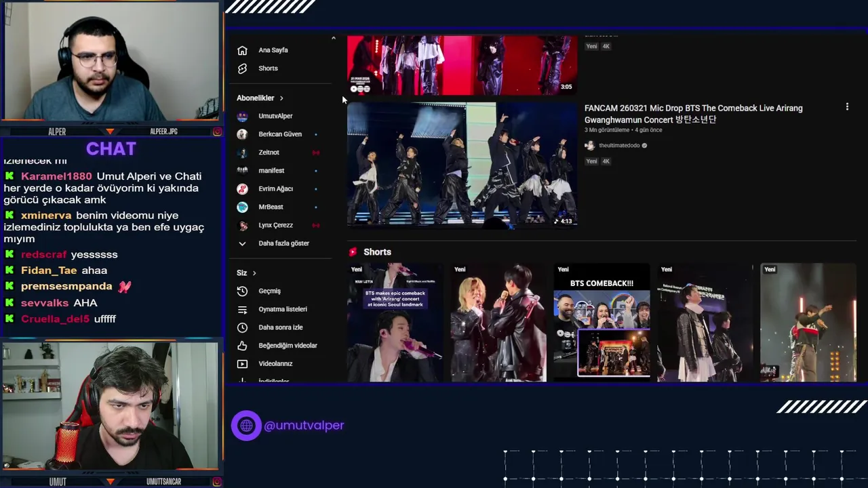Image resolution: width=868 pixels, height=488 pixels.
Task: Open Short about BTS epic comeback Arirang
Action: (x=395, y=323)
